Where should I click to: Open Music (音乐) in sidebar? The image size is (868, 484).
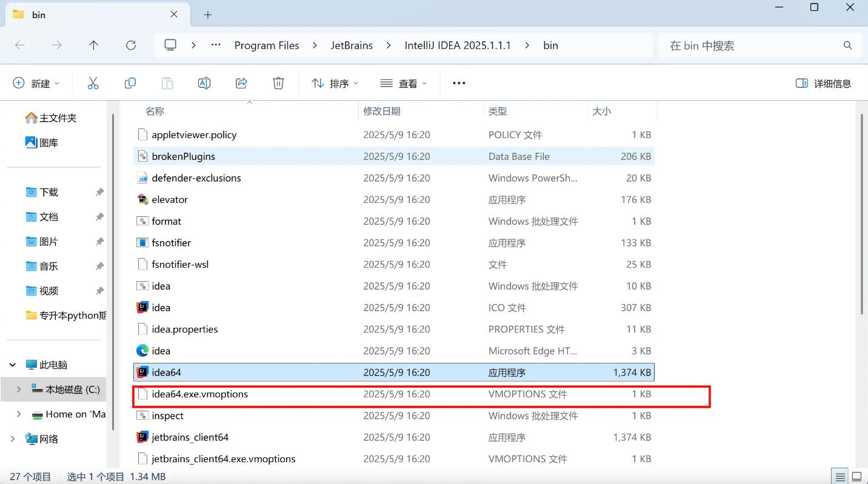pyautogui.click(x=42, y=267)
